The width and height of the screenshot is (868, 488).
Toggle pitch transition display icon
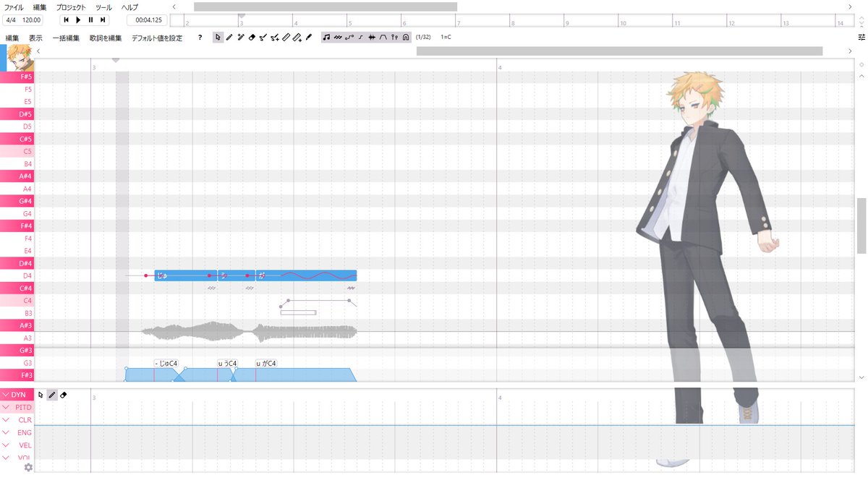(349, 37)
